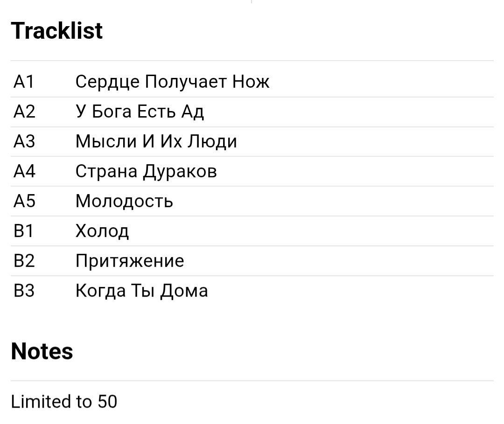The width and height of the screenshot is (504, 424).
Task: Select track B2 Притяжение
Action: coord(252,261)
